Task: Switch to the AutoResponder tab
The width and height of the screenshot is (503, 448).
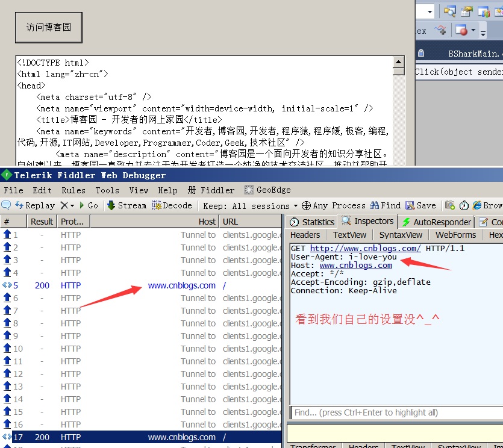Action: (437, 222)
